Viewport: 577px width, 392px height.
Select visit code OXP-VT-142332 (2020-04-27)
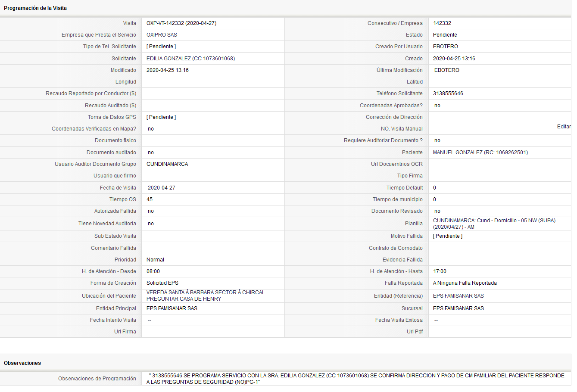181,23
